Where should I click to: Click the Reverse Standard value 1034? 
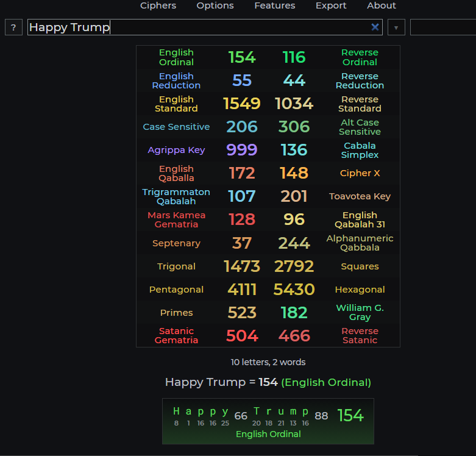click(x=294, y=104)
